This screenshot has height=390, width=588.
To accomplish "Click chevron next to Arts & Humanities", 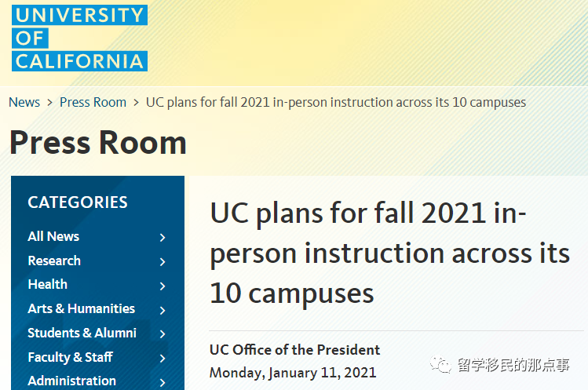I will 163,310.
